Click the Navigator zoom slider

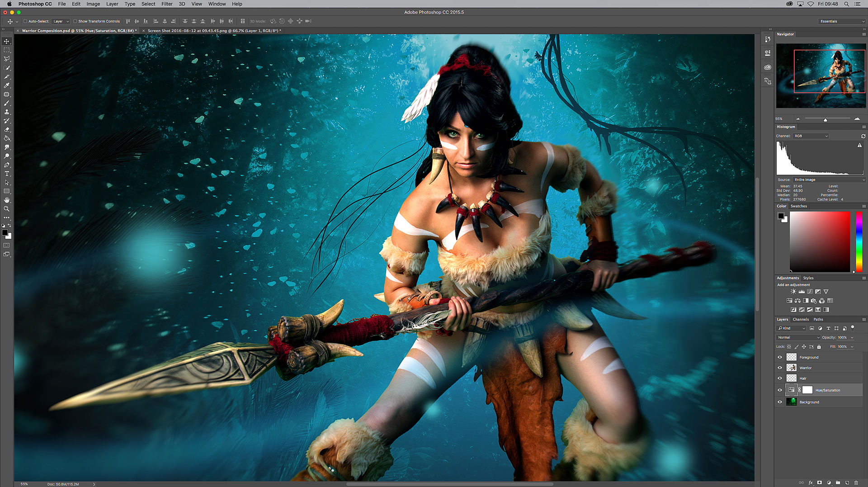click(x=827, y=119)
